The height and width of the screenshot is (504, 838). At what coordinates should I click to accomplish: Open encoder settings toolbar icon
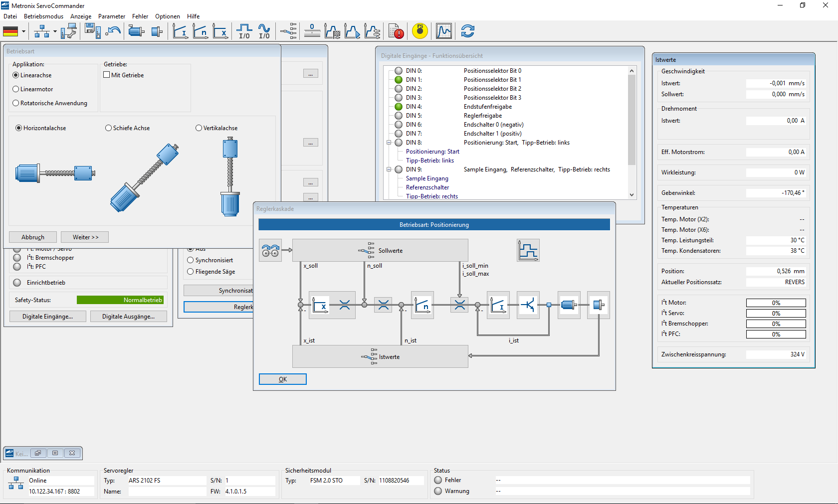point(157,31)
